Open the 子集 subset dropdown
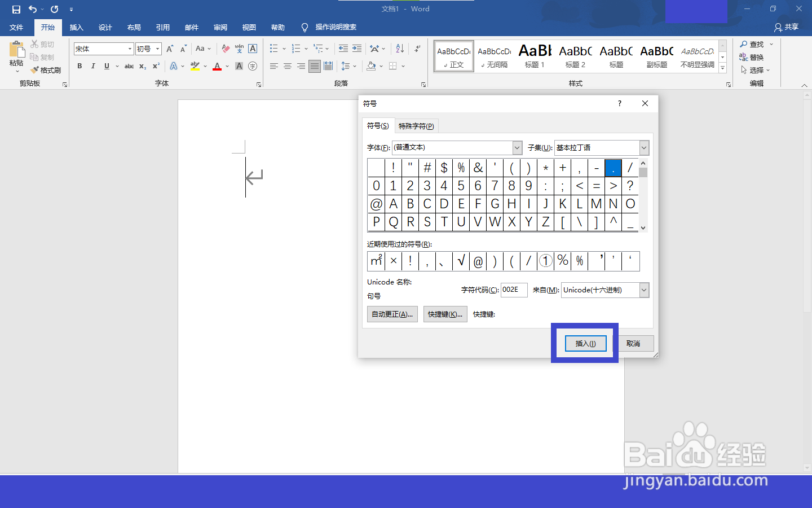The height and width of the screenshot is (508, 812). pyautogui.click(x=644, y=147)
